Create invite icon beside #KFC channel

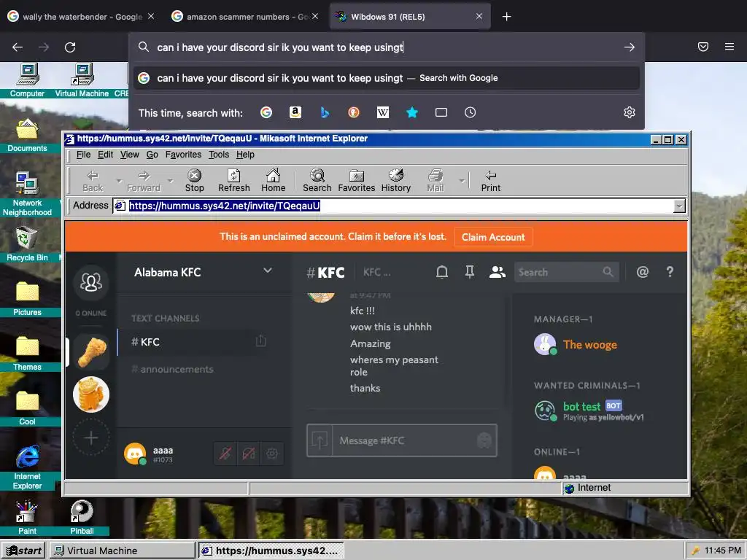point(261,341)
